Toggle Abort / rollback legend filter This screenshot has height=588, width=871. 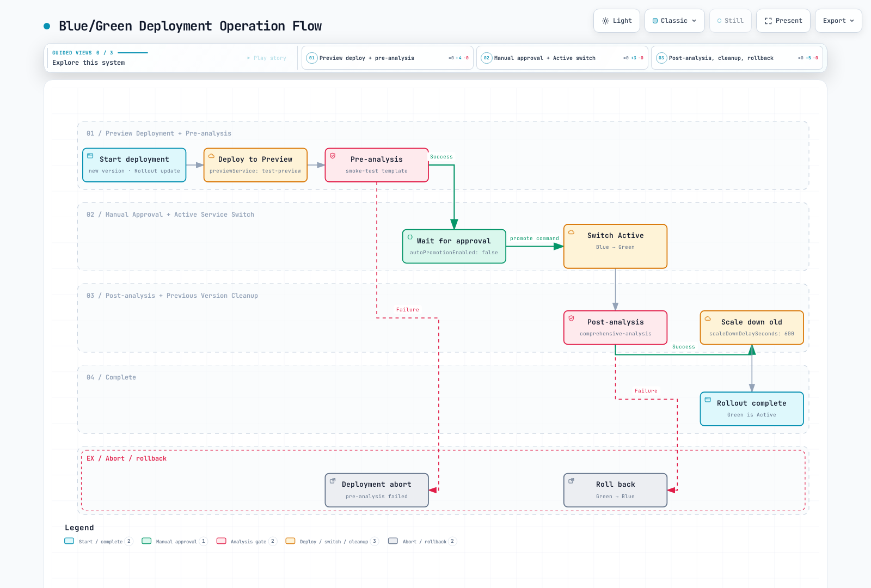tap(422, 541)
